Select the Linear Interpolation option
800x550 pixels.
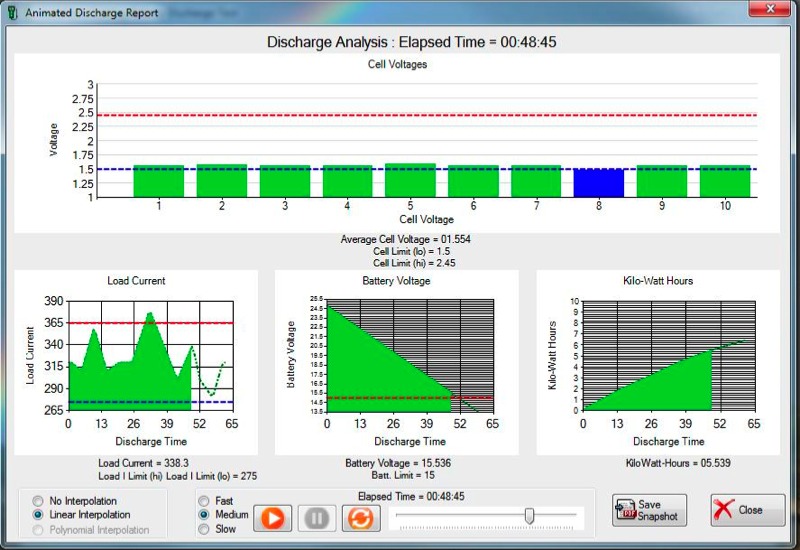pyautogui.click(x=39, y=515)
